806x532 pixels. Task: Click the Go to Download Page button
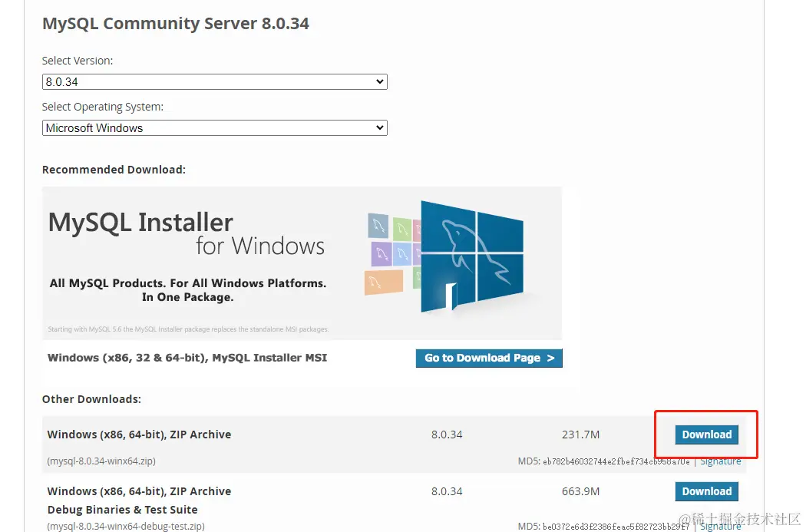pyautogui.click(x=489, y=359)
